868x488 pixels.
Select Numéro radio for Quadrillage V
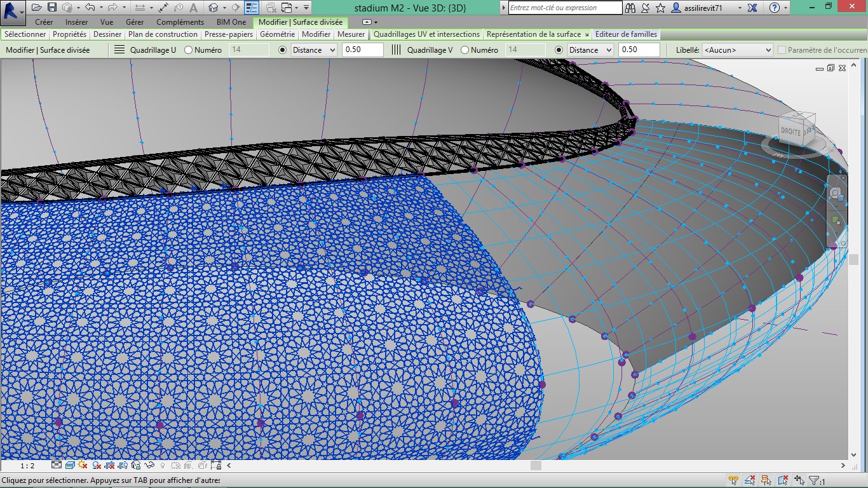click(x=465, y=50)
